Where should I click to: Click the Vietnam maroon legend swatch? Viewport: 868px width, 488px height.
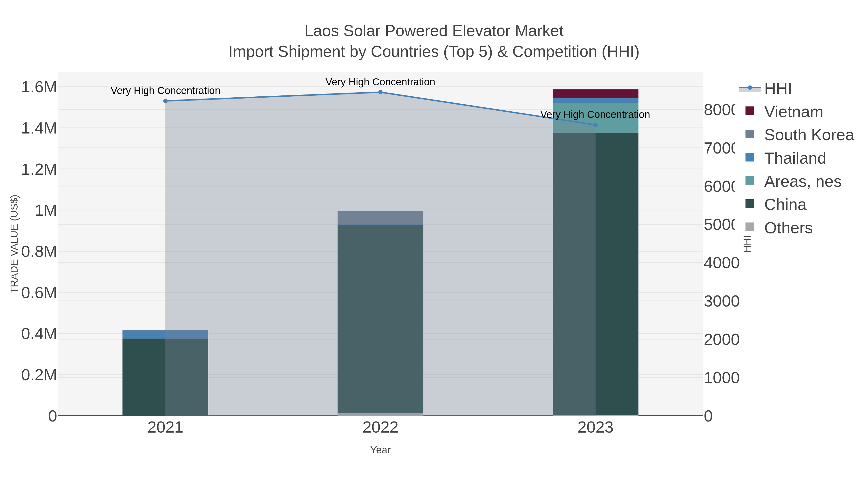[750, 111]
